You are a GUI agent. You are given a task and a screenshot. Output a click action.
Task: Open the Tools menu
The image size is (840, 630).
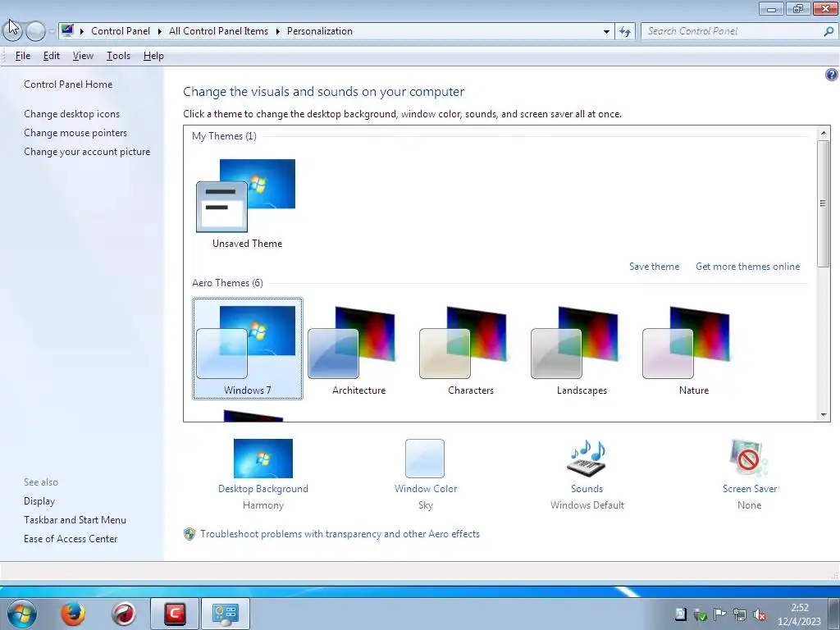point(118,56)
